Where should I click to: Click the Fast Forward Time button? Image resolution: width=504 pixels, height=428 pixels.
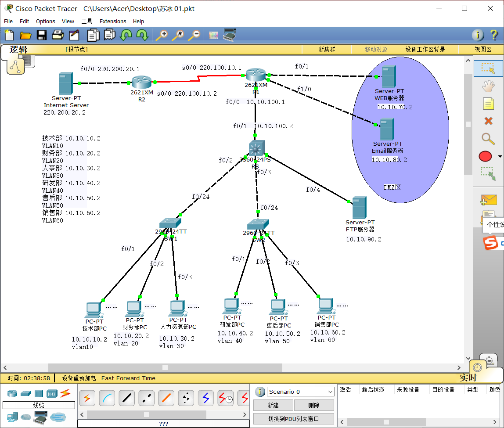point(128,378)
